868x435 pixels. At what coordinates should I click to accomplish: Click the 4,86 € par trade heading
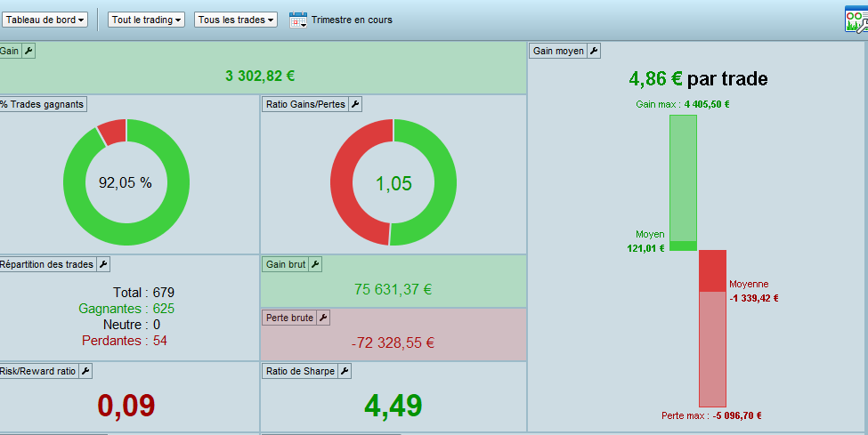click(x=698, y=79)
